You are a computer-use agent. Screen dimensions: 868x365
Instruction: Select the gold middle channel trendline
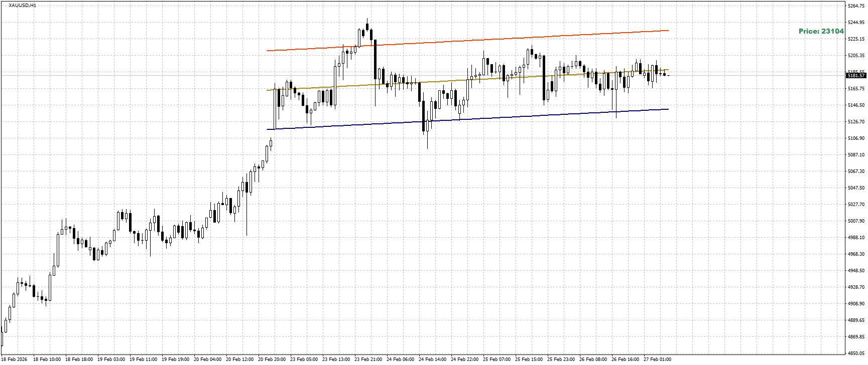tap(467, 80)
